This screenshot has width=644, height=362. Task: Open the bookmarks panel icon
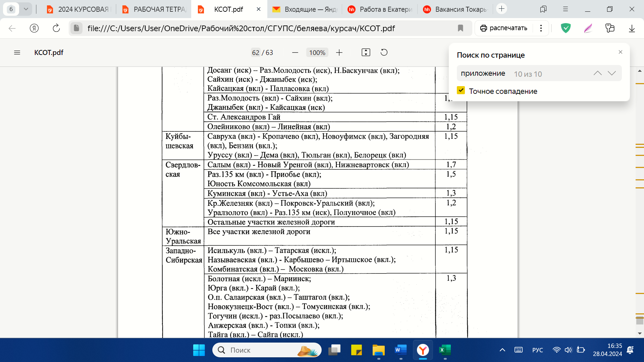(543, 9)
